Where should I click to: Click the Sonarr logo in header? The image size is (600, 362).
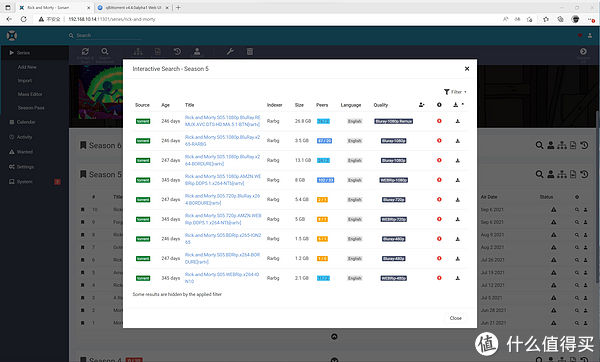point(12,36)
